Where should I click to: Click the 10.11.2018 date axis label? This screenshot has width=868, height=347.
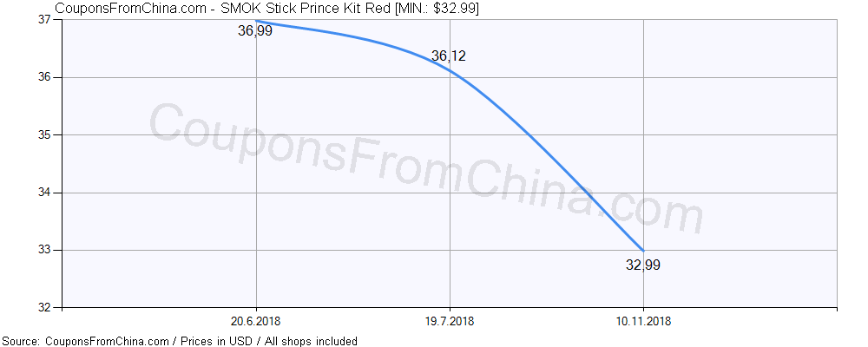click(643, 320)
